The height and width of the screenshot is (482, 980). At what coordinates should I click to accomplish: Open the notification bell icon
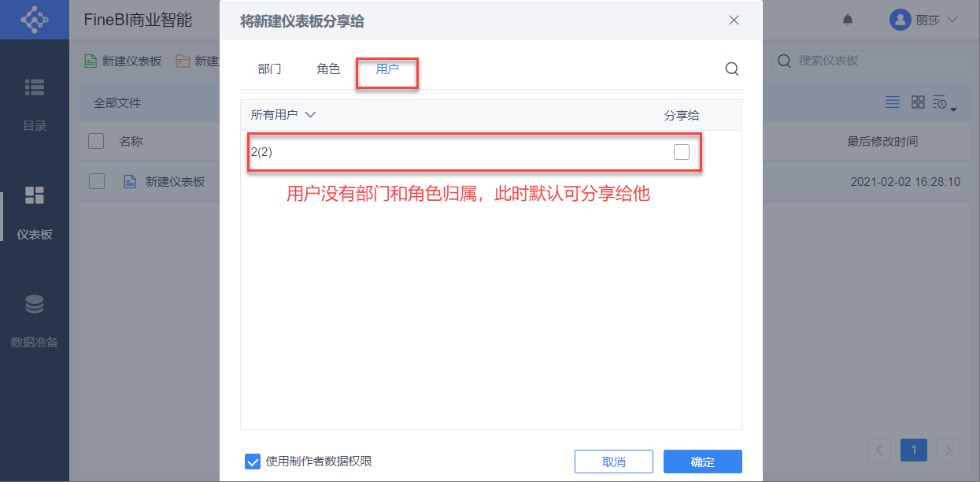pyautogui.click(x=848, y=20)
